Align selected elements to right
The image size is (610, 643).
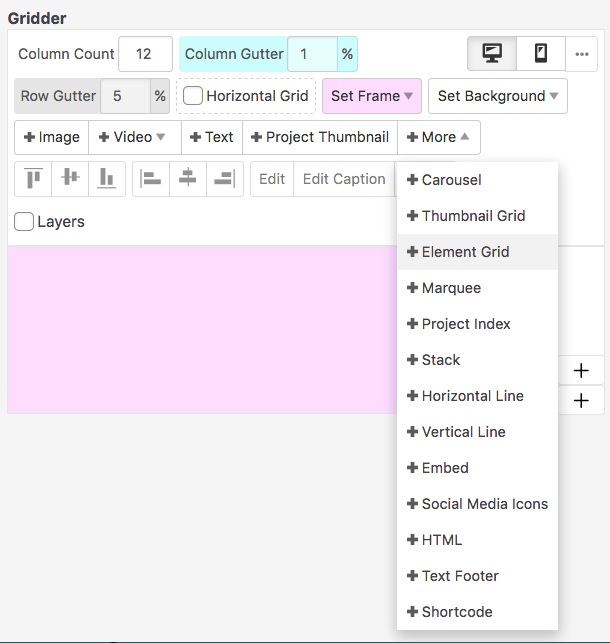[225, 179]
